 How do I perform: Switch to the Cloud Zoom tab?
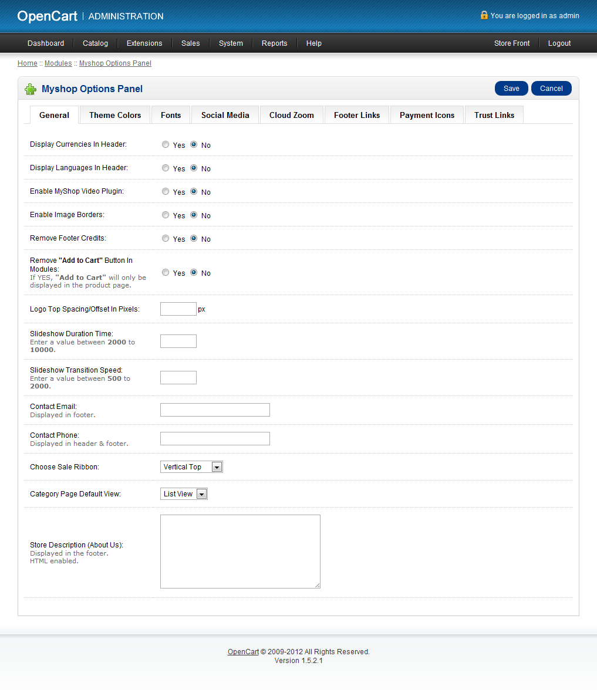292,115
